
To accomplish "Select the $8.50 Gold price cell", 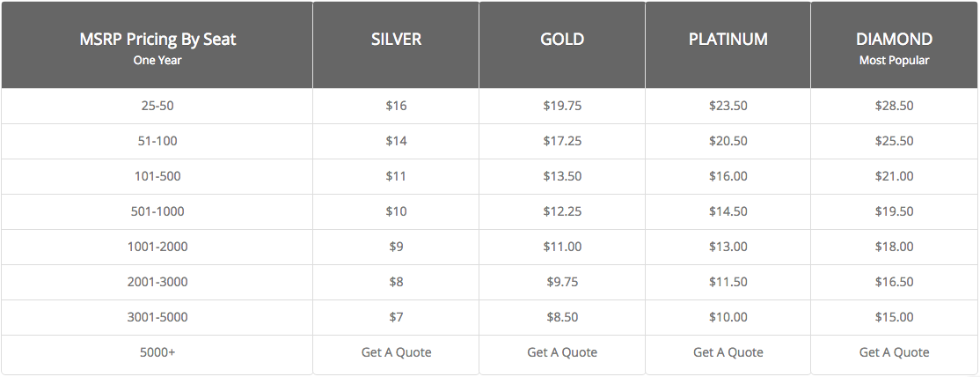I will coord(562,317).
